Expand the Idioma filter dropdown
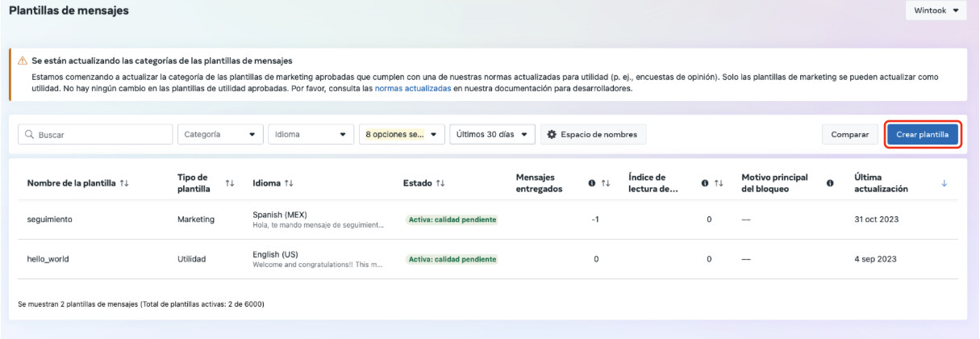This screenshot has width=980, height=339. point(311,135)
